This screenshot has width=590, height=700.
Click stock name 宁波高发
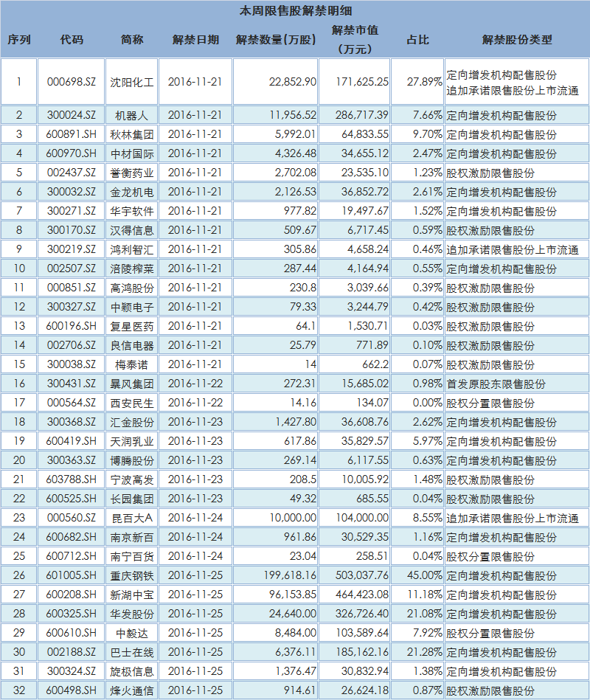tap(132, 480)
